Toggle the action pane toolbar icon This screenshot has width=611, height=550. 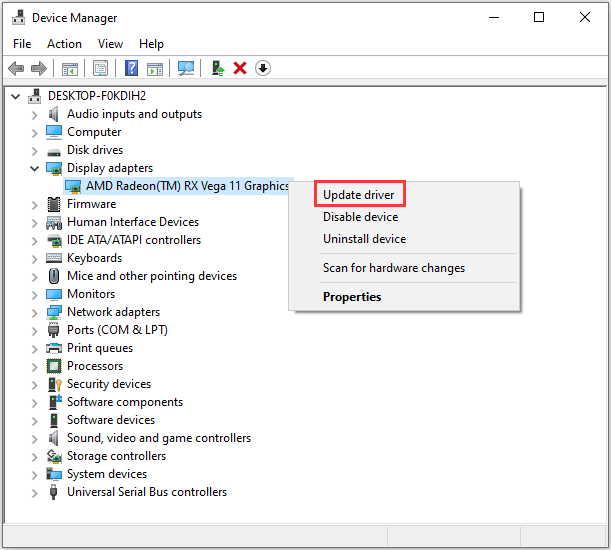(155, 69)
